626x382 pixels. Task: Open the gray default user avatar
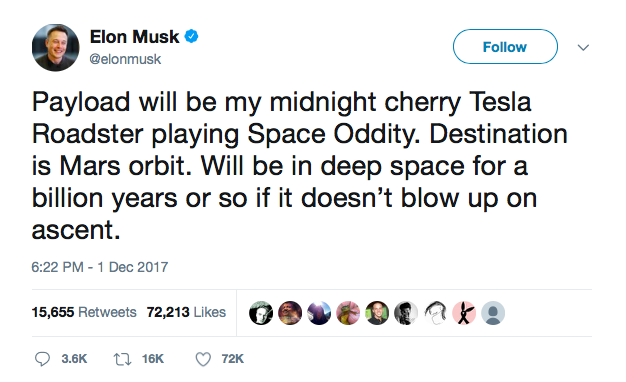(493, 313)
